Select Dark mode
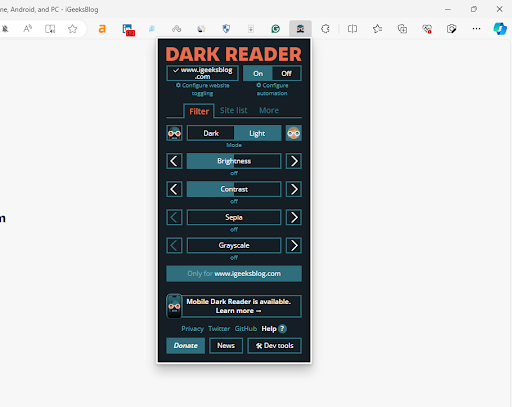This screenshot has height=407, width=512. (x=211, y=133)
